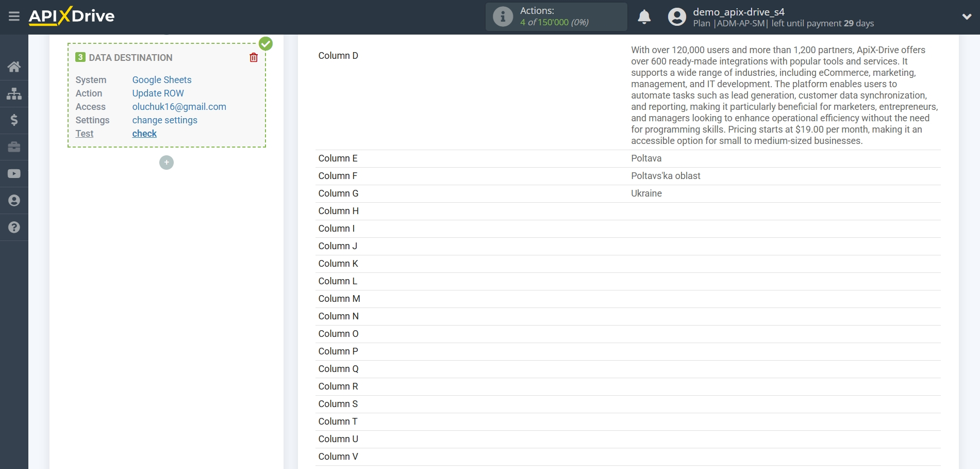
Task: Add a new step with plus button
Action: coord(167,163)
